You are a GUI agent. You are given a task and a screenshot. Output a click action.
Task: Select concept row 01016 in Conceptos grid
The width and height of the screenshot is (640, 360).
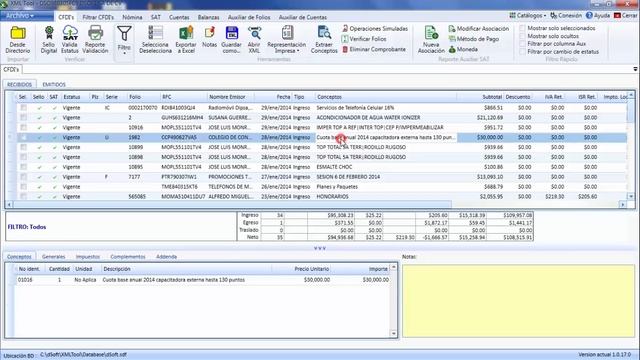(x=203, y=280)
